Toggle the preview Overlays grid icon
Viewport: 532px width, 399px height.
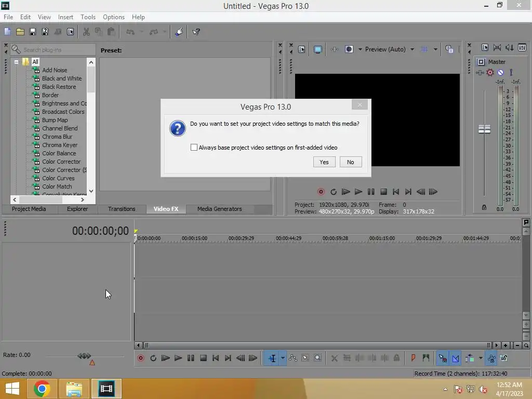point(424,49)
